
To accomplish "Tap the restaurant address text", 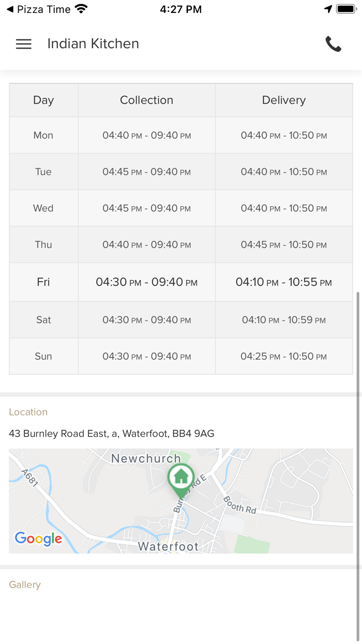I will [x=111, y=433].
